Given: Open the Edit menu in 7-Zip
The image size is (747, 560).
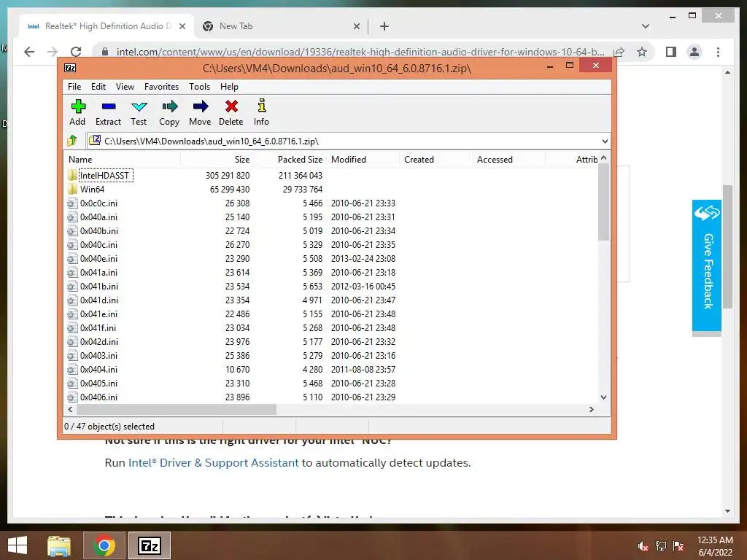Looking at the screenshot, I should pos(98,87).
